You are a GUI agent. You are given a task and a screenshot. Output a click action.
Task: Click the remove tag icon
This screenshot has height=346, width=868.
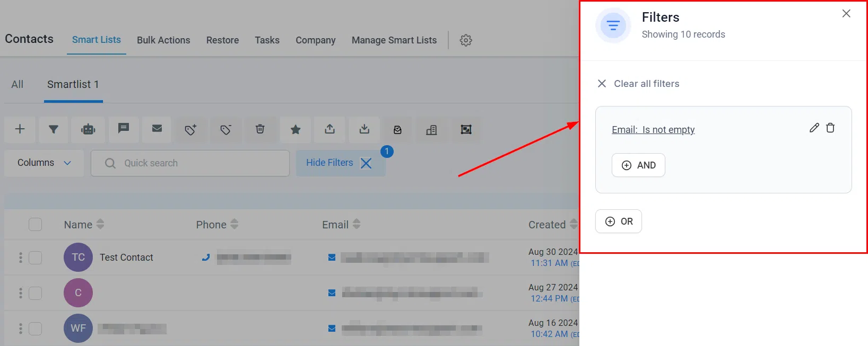225,129
